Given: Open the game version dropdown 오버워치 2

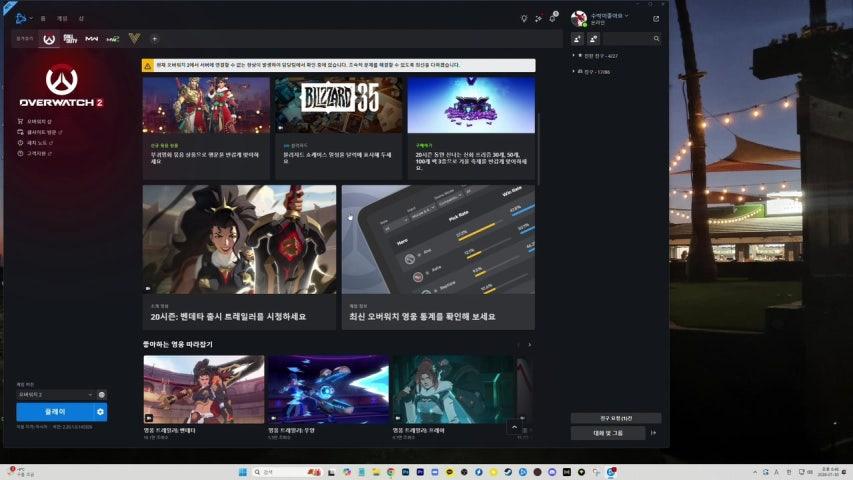Looking at the screenshot, I should pos(55,395).
